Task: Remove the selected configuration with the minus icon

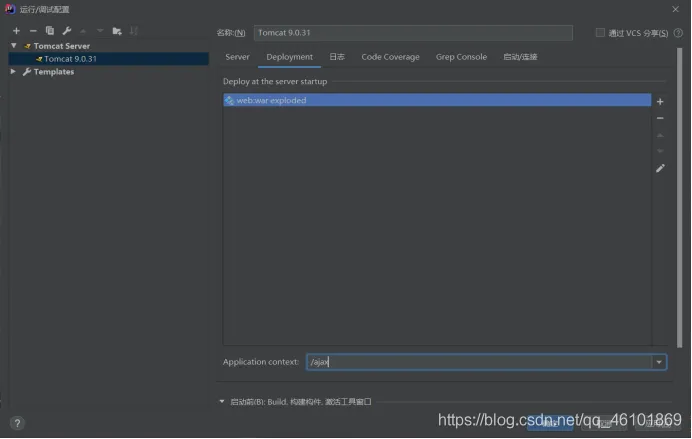Action: (x=33, y=30)
